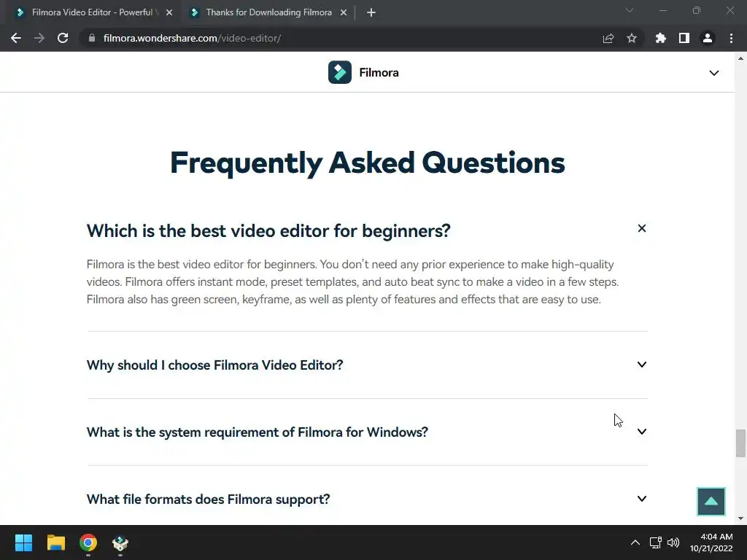
Task: Share this page icon
Action: click(x=608, y=38)
